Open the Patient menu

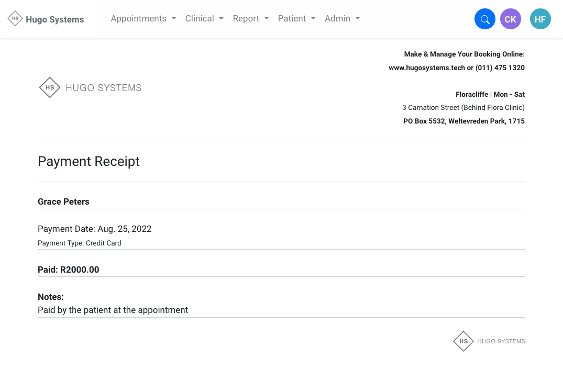click(296, 19)
